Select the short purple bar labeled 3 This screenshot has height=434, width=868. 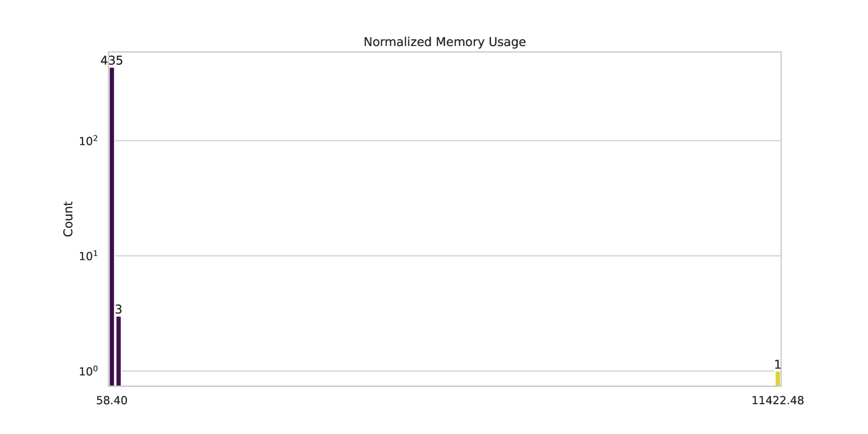click(119, 350)
